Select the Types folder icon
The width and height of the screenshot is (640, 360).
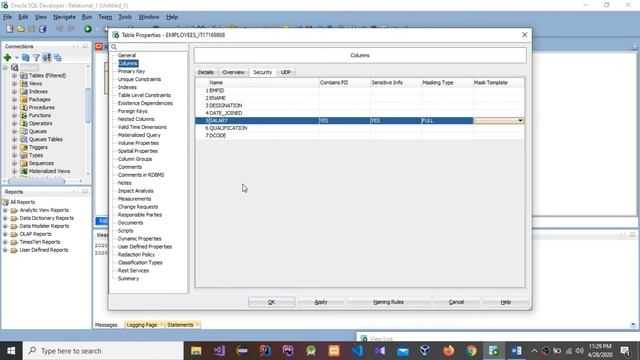point(24,155)
